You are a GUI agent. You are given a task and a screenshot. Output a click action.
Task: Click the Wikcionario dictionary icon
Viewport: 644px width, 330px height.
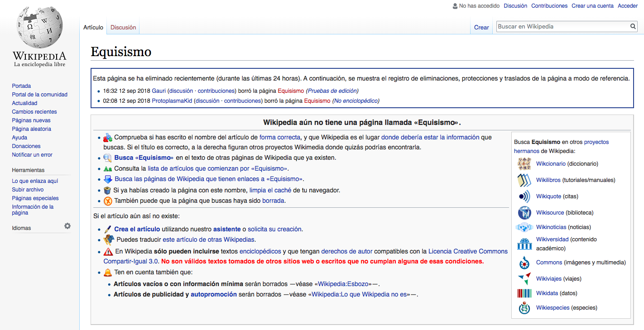tap(524, 164)
